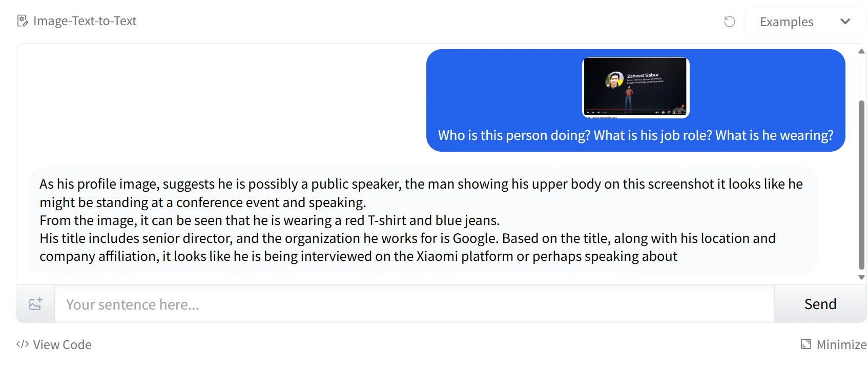Click the question text in blue bubble
Screen dimensions: 868x368
pos(635,135)
